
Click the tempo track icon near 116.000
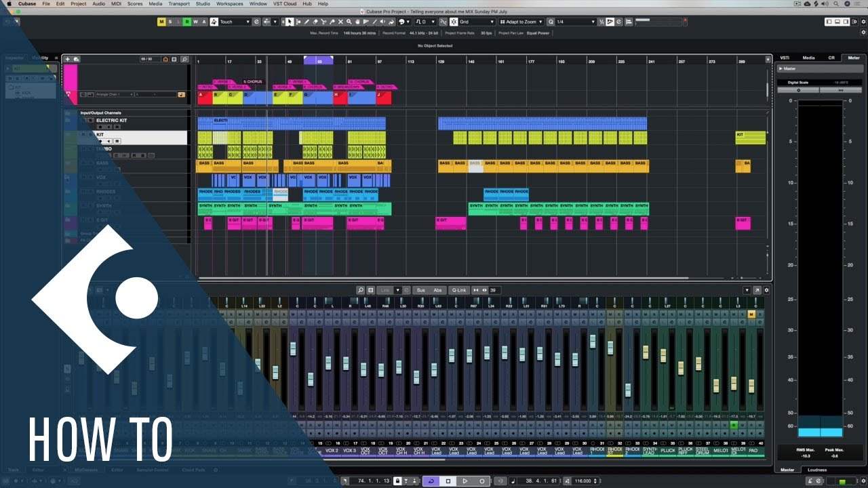567,481
